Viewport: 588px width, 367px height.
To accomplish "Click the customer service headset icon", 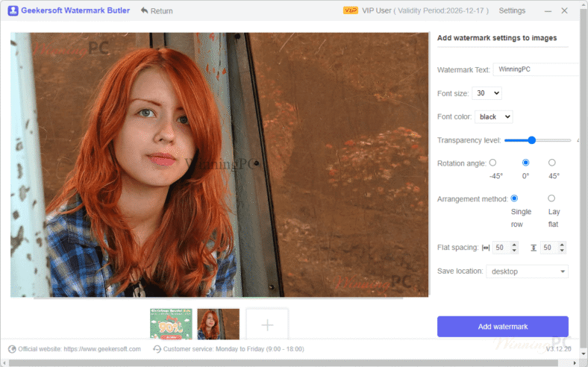I will pyautogui.click(x=157, y=349).
